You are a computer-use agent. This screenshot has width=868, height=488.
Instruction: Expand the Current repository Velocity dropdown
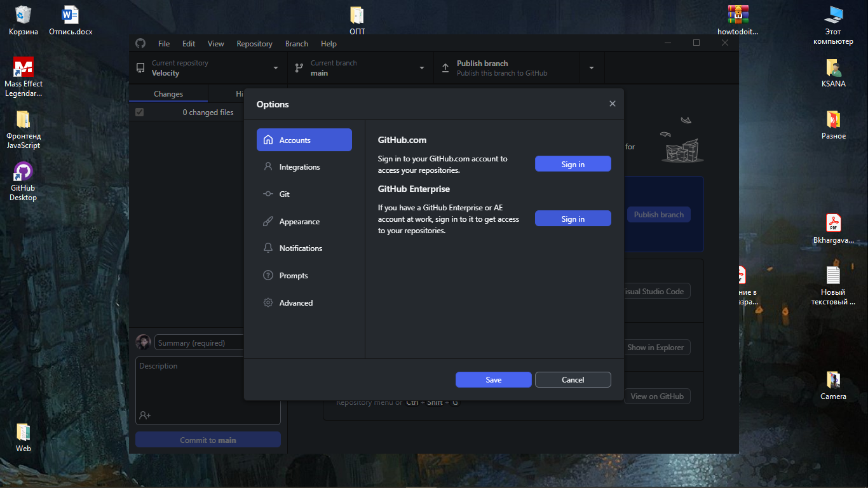click(208, 68)
